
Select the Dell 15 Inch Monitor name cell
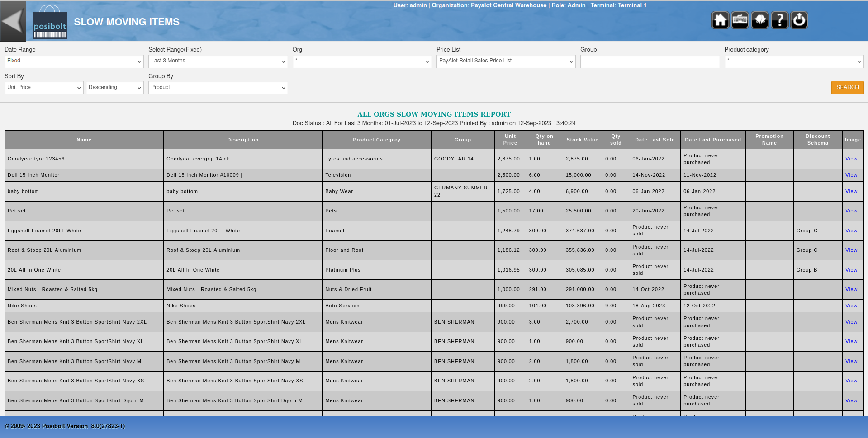click(84, 175)
